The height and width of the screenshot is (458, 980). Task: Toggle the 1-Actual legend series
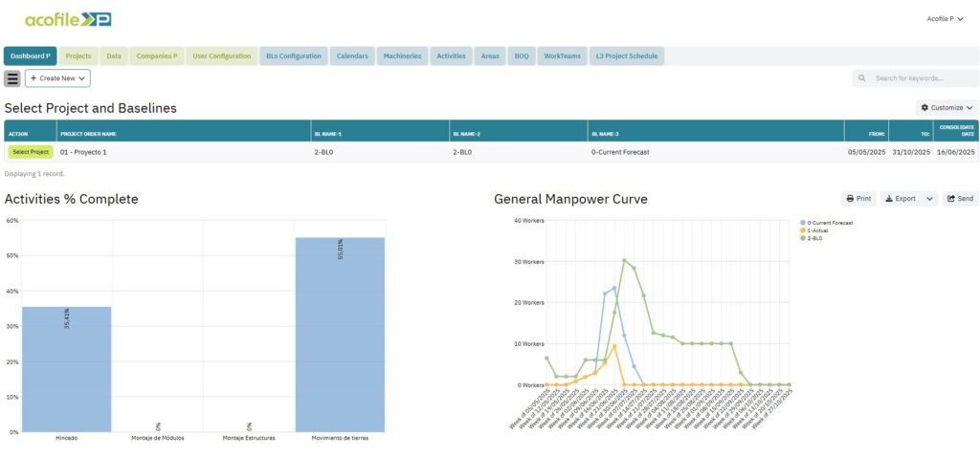819,229
